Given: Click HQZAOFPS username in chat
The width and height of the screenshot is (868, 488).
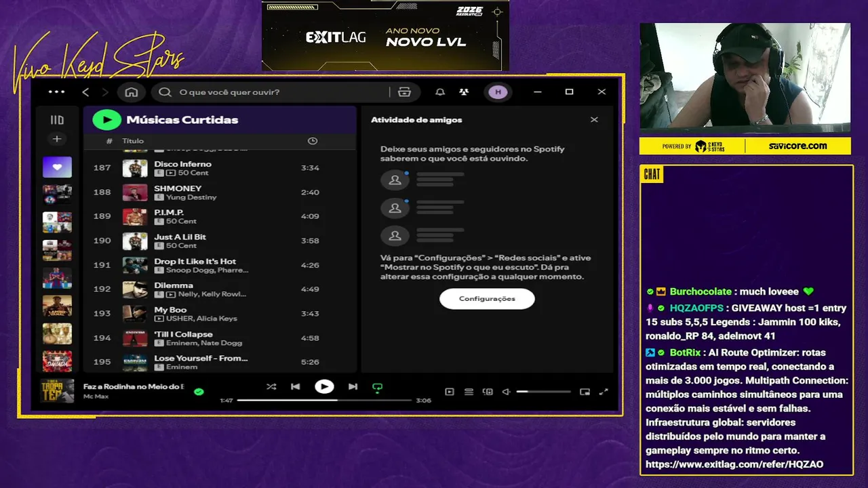Looking at the screenshot, I should click(x=696, y=308).
